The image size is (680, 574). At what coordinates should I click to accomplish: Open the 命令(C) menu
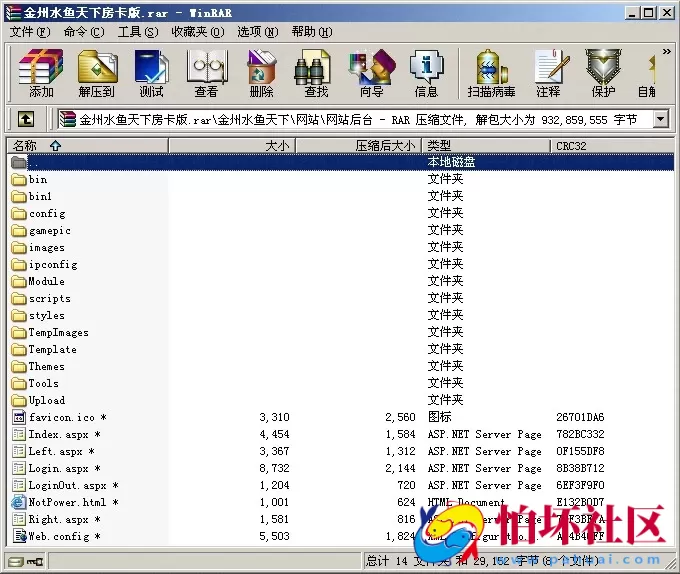[x=84, y=32]
